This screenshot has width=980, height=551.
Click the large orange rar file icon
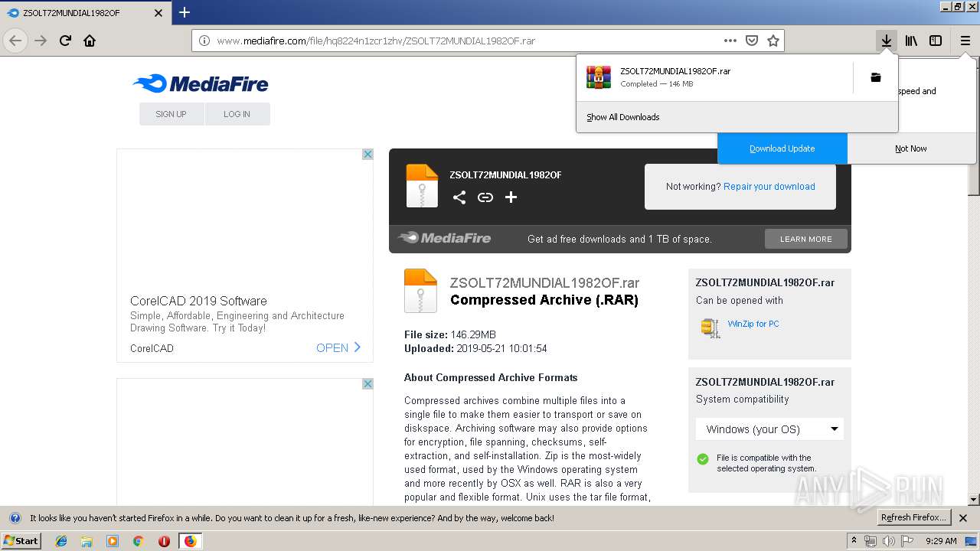(x=420, y=291)
